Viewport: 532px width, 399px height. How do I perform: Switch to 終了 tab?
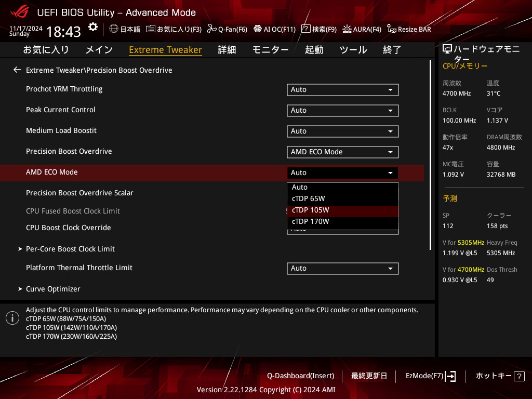[392, 49]
